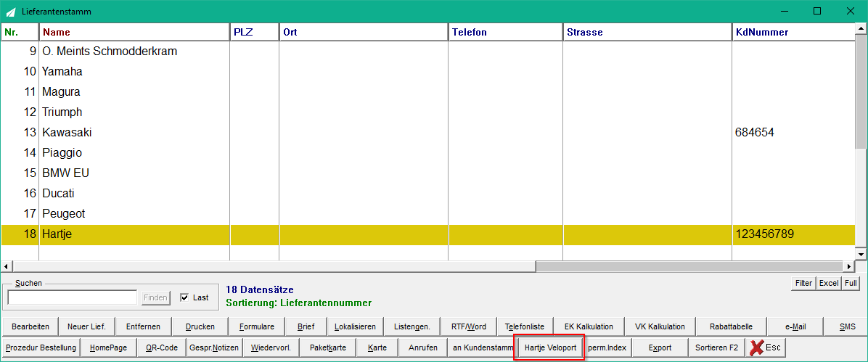Select the Piaggio supplier row
Image resolution: width=868 pixels, height=362 pixels.
pyautogui.click(x=428, y=153)
